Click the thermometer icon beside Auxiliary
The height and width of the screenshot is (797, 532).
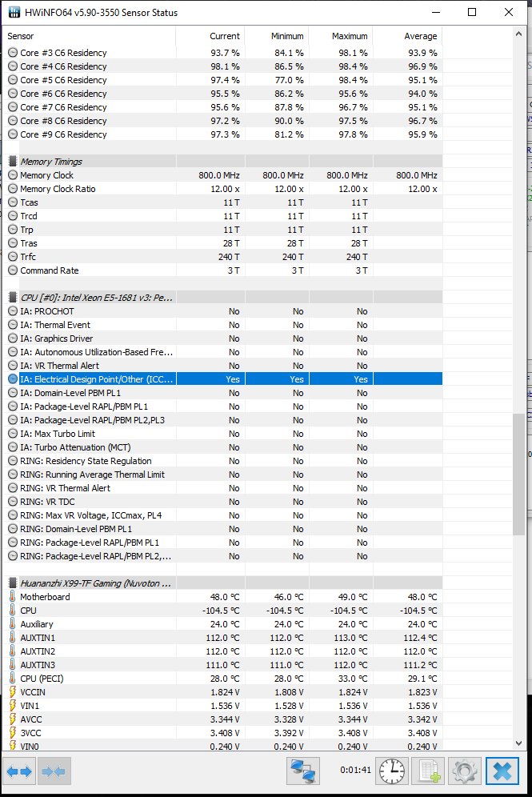click(x=13, y=623)
